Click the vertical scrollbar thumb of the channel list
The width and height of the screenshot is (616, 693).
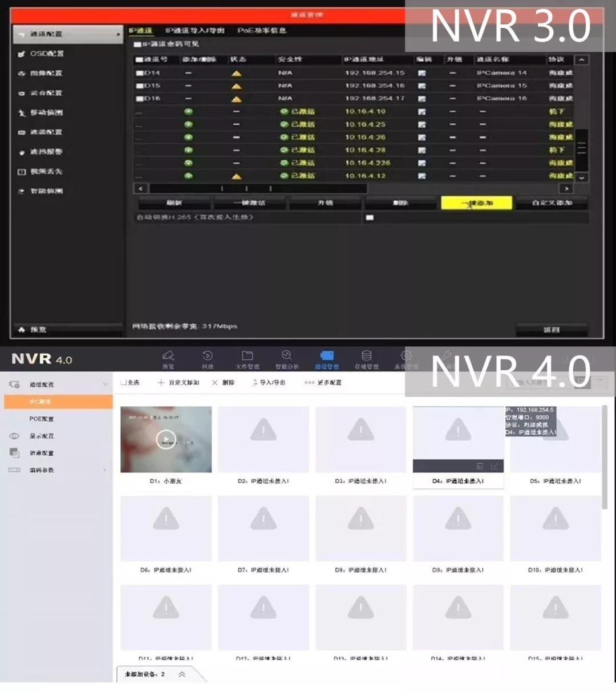point(581,149)
